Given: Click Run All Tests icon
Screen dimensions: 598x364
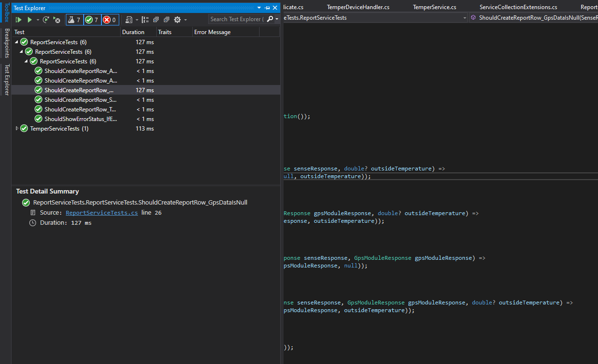Looking at the screenshot, I should tap(19, 20).
